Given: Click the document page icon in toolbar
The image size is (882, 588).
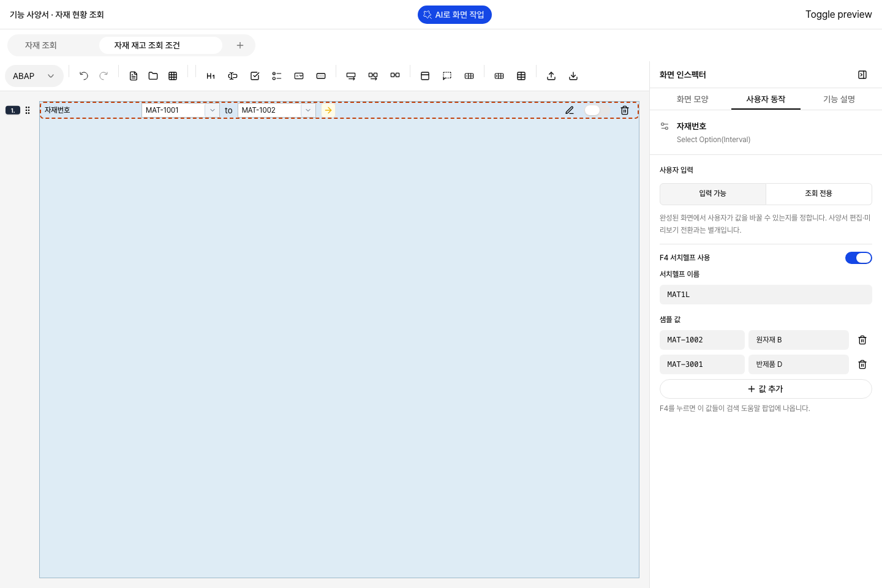Looking at the screenshot, I should click(134, 76).
